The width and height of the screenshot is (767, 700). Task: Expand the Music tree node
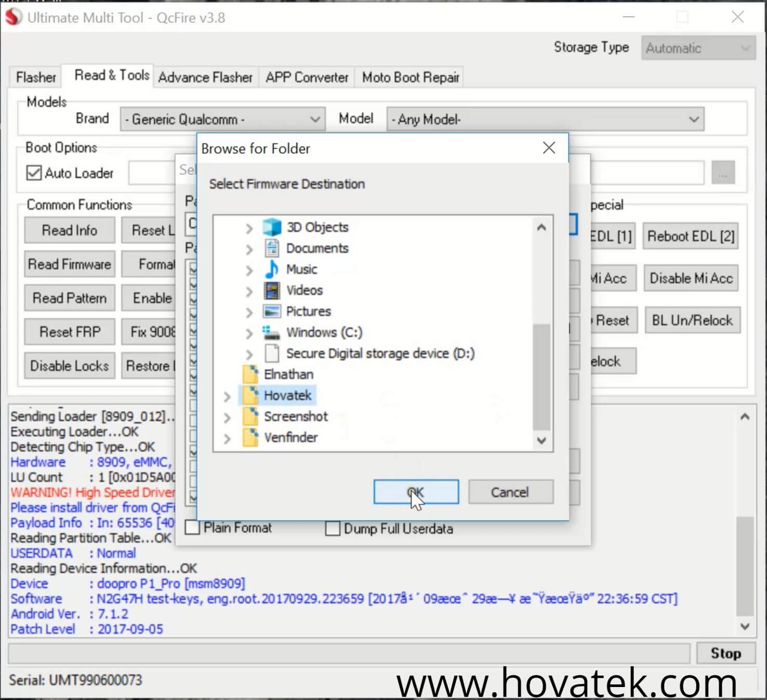(x=249, y=270)
